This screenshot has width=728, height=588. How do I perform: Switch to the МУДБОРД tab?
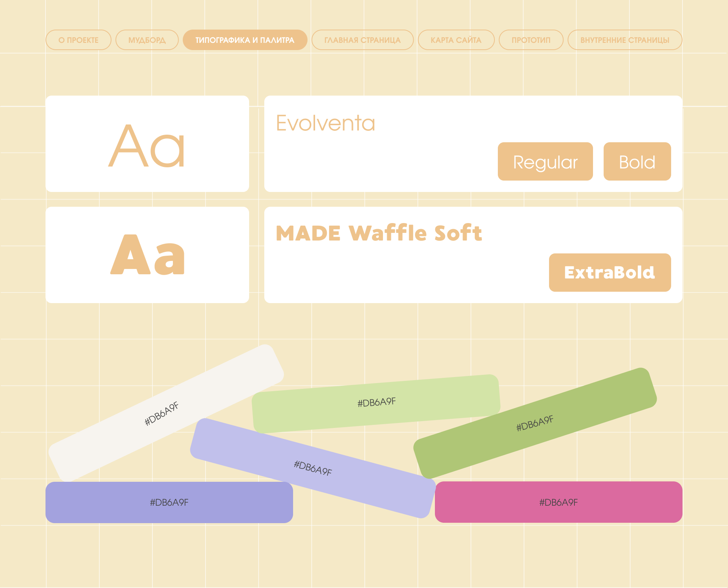pyautogui.click(x=147, y=40)
